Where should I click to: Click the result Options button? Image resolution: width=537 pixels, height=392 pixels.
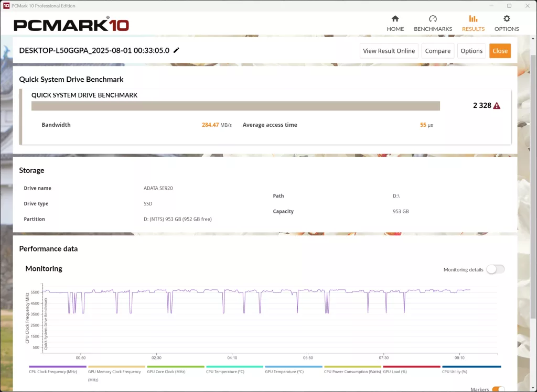pos(471,51)
